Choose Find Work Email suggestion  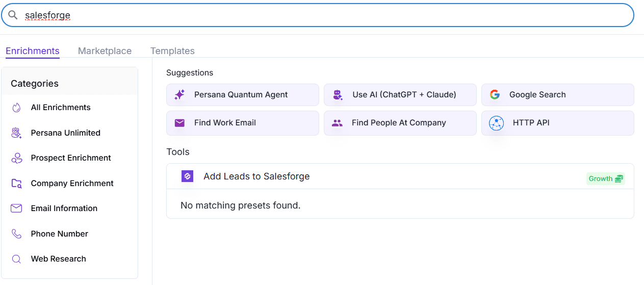pos(243,123)
